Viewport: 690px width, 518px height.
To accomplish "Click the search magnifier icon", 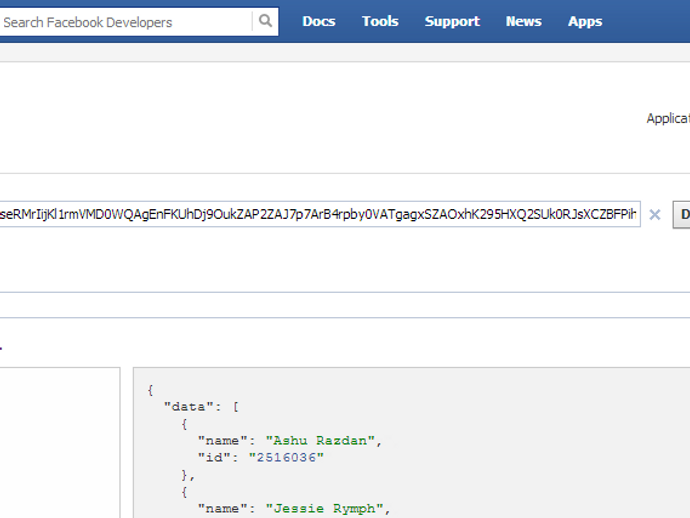I will coord(265,21).
